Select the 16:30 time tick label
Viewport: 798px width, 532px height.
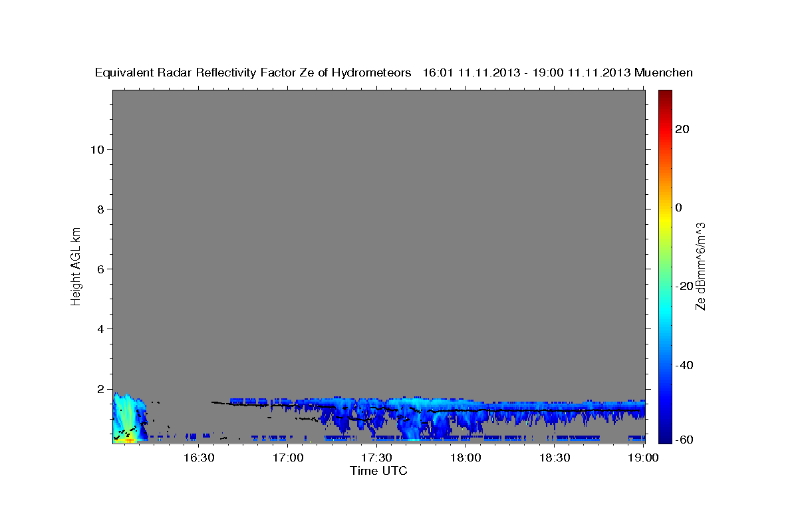pos(199,458)
